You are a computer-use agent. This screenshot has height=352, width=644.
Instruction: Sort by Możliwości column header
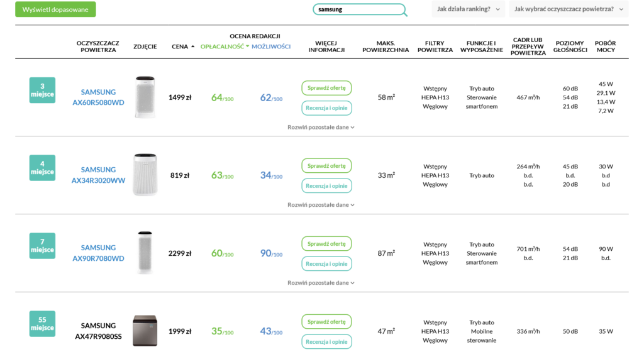[x=271, y=47]
